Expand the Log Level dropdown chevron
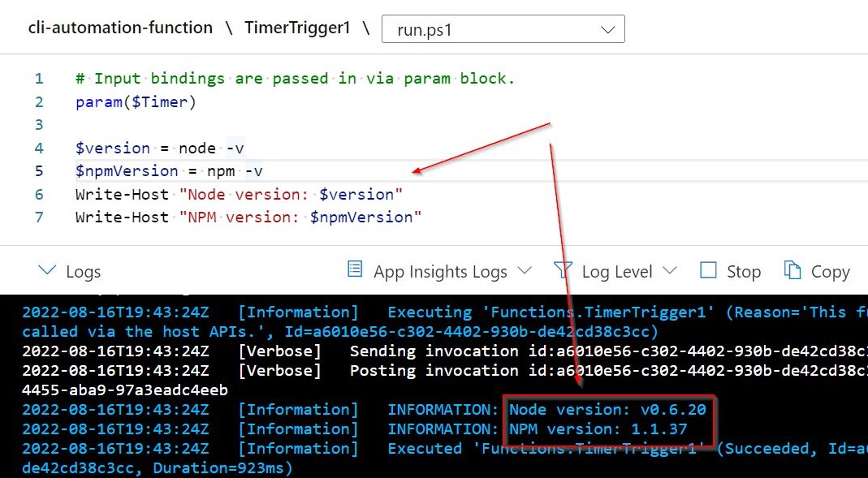This screenshot has width=868, height=478. point(670,270)
